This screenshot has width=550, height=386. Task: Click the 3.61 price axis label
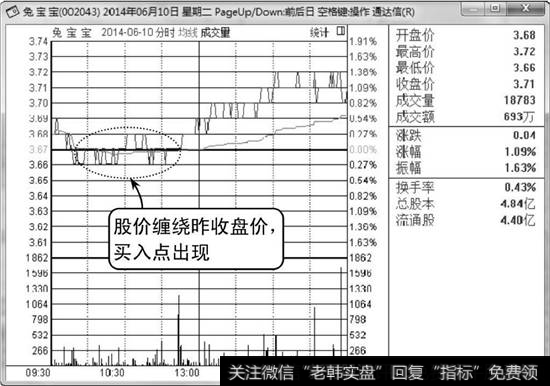pyautogui.click(x=38, y=242)
